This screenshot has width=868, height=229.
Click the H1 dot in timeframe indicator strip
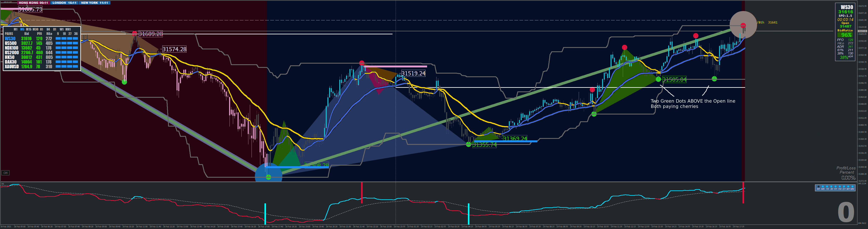tap(836, 187)
